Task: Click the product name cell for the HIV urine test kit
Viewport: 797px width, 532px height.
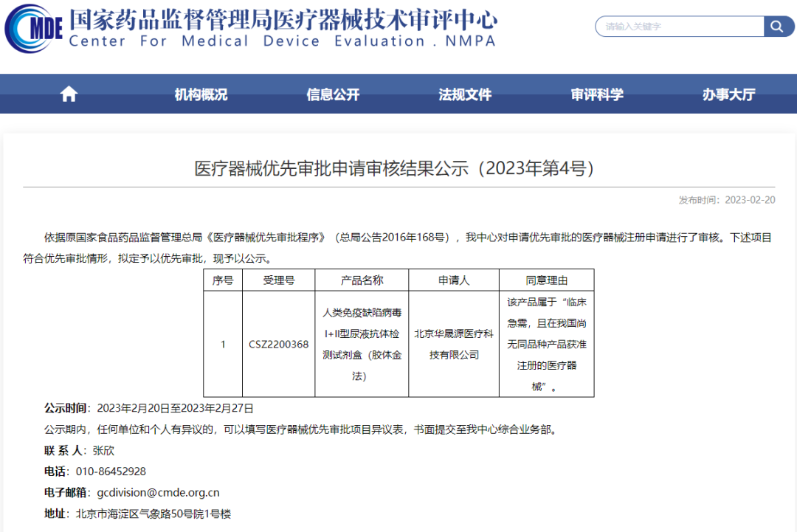Action: pos(362,344)
